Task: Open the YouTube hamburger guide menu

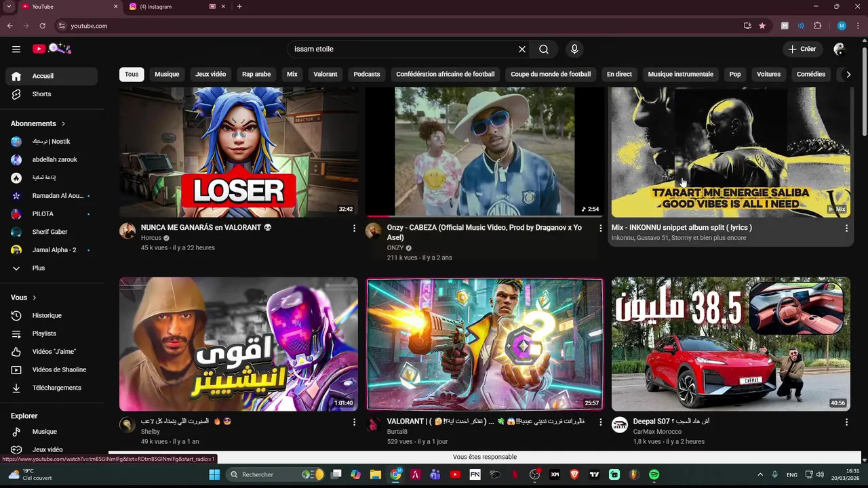Action: click(x=16, y=49)
